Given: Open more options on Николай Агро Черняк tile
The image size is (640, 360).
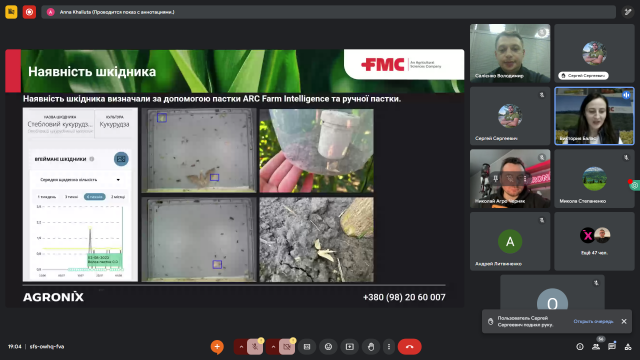Looking at the screenshot, I should (x=525, y=178).
